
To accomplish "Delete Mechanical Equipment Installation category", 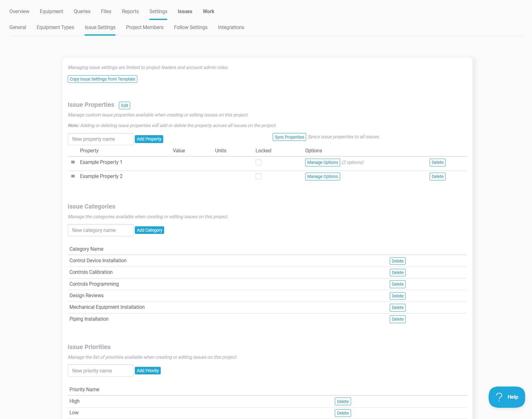I will 398,308.
